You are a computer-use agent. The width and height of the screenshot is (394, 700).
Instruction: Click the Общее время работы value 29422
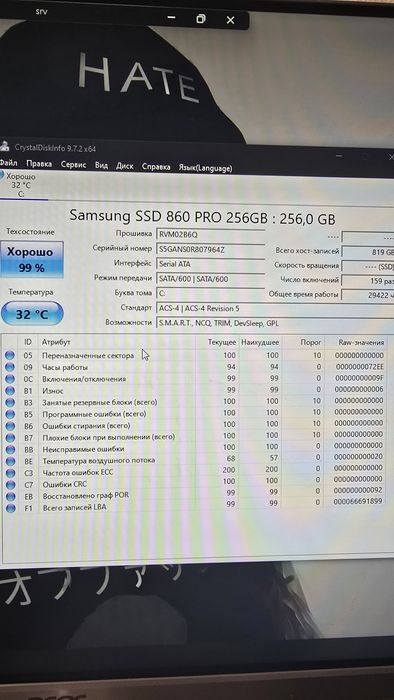tap(368, 295)
